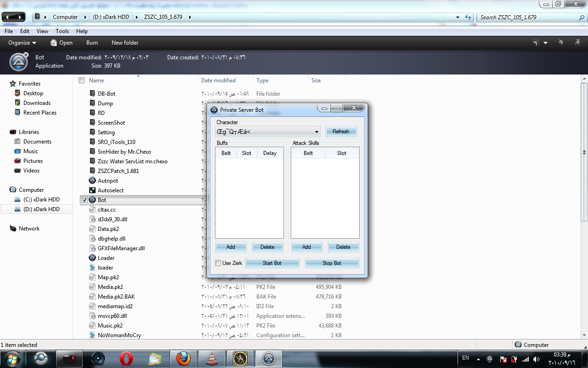Open the Network icon in sidebar
The width and height of the screenshot is (588, 368).
(13, 229)
